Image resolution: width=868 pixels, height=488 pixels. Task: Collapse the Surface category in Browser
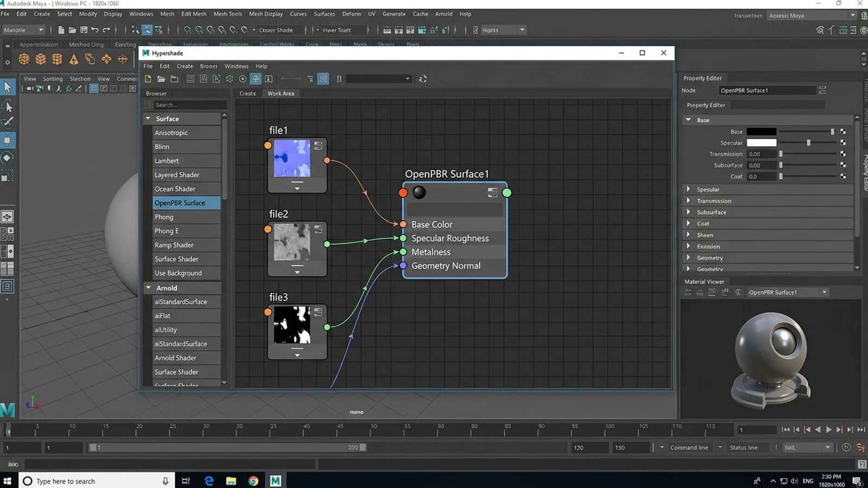point(148,118)
